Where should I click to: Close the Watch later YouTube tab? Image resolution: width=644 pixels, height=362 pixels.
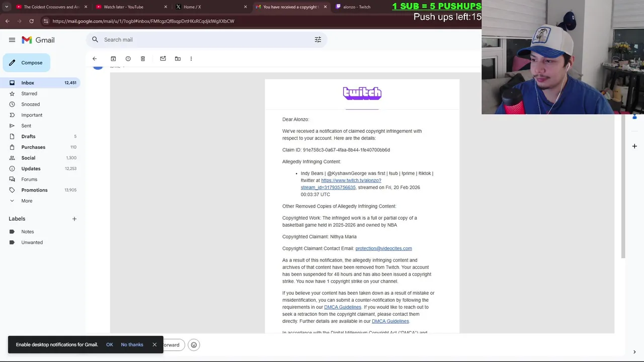click(x=166, y=7)
